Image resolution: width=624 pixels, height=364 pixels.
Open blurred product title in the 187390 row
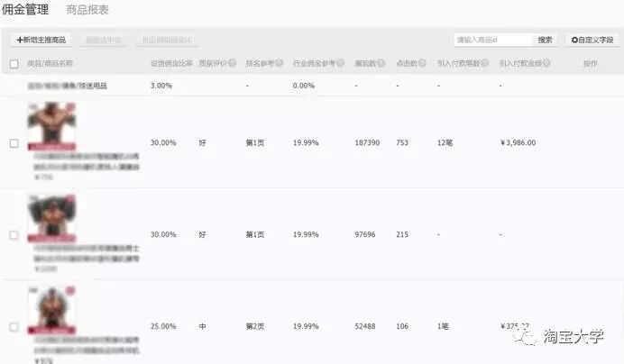click(x=87, y=161)
